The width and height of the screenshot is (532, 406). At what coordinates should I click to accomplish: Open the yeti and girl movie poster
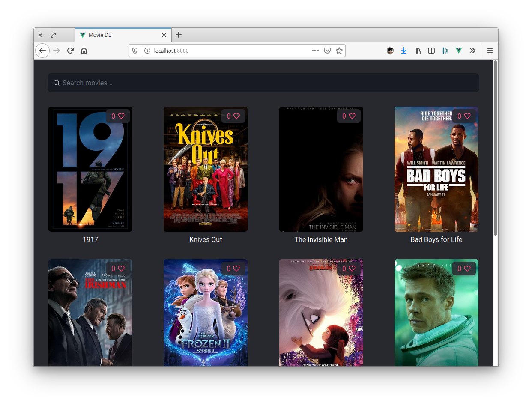[x=321, y=313]
